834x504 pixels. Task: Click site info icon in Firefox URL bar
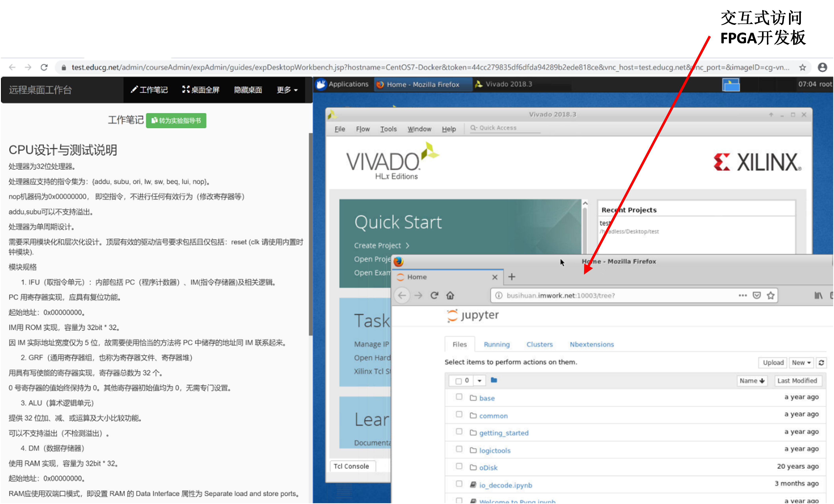pyautogui.click(x=499, y=295)
